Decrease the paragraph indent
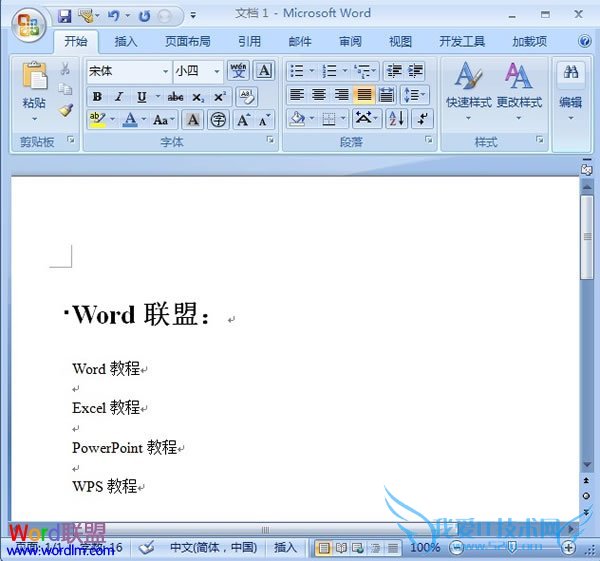This screenshot has width=600, height=561. (x=393, y=71)
